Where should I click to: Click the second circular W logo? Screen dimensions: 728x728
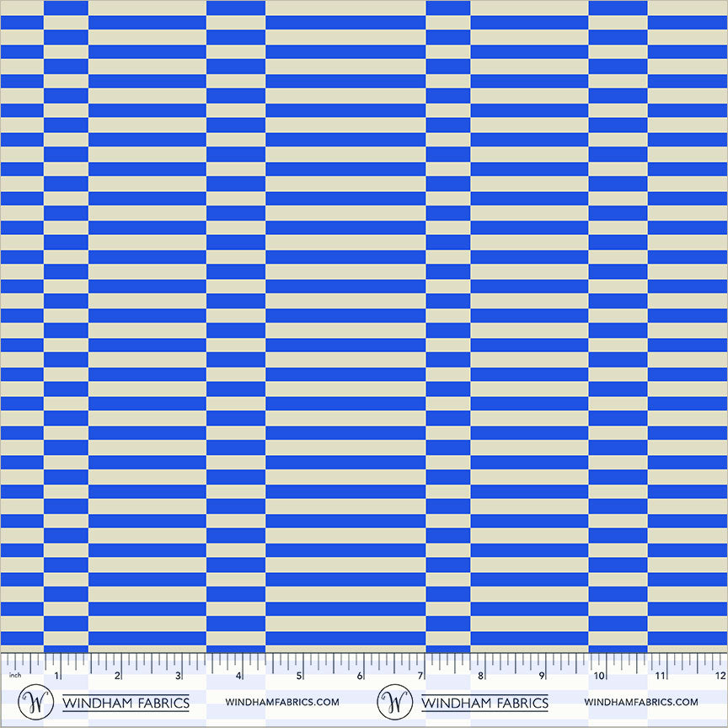tap(394, 702)
